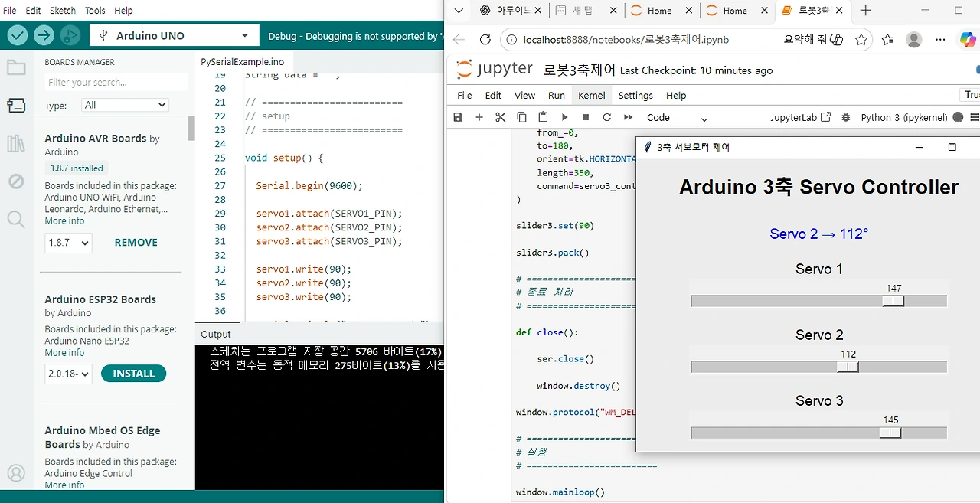Paste cell using clipboard icon in Jupyter
This screenshot has width=980, height=503.
click(x=543, y=117)
